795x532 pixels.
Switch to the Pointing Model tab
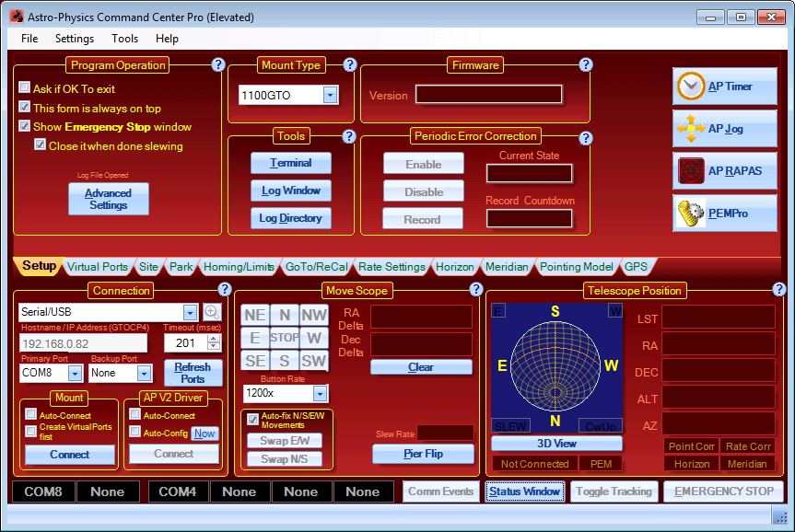tap(577, 267)
